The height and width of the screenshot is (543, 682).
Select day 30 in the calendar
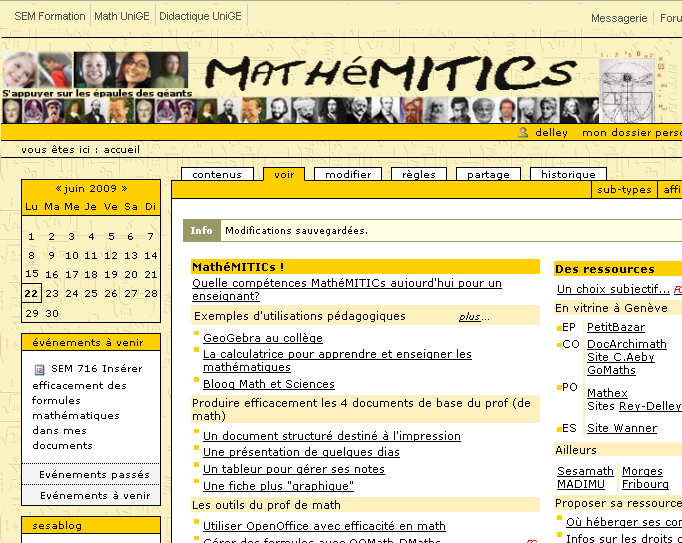(x=52, y=313)
